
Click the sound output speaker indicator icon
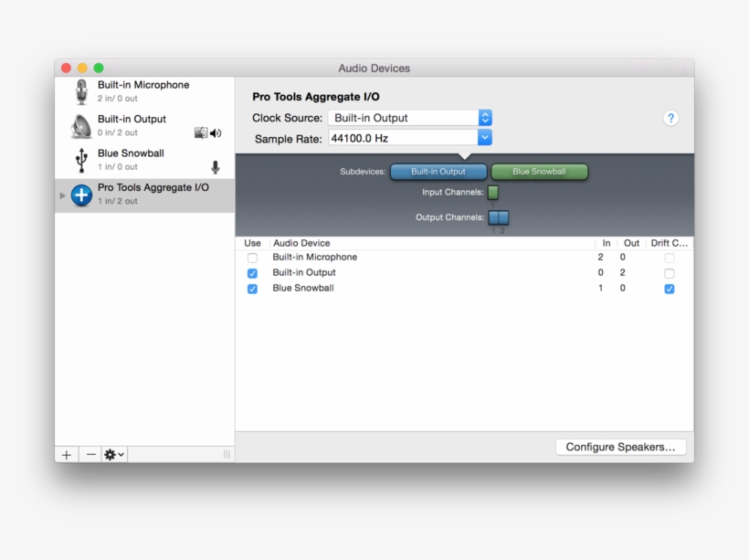click(x=216, y=132)
